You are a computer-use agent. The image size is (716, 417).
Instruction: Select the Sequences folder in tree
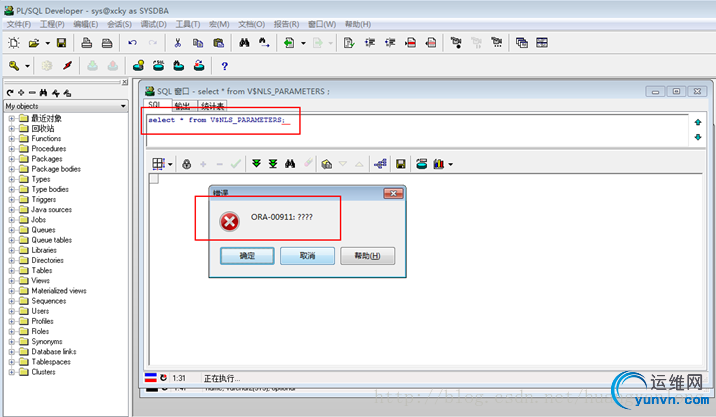48,301
